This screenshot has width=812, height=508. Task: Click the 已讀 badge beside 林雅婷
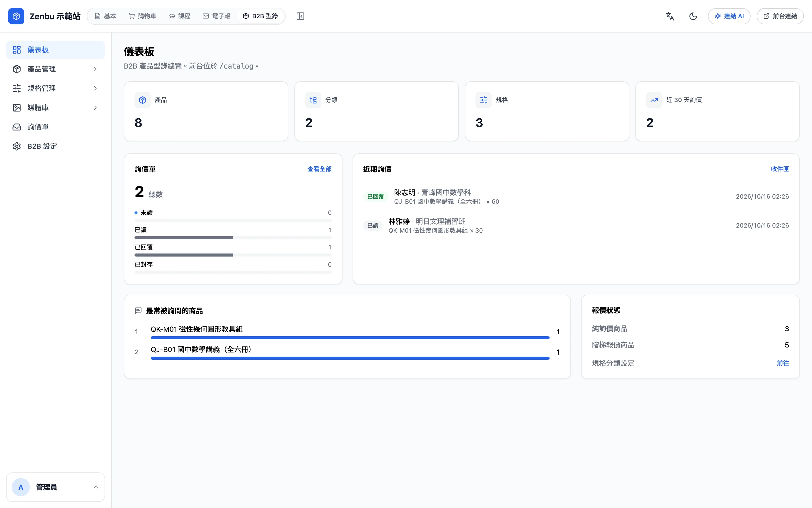click(x=373, y=226)
